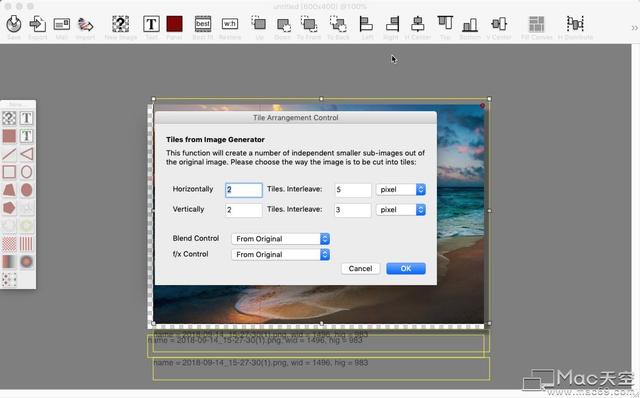Image resolution: width=640 pixels, height=398 pixels.
Task: Select the scattered dots pattern tool
Action: click(9, 280)
